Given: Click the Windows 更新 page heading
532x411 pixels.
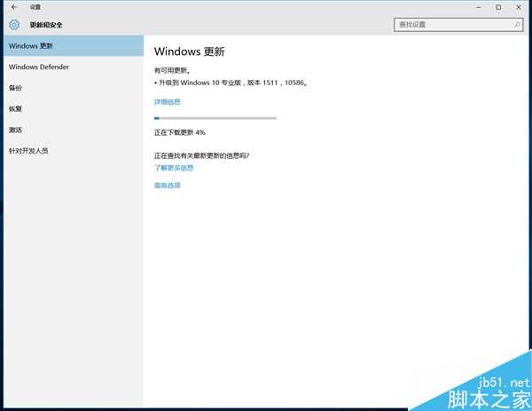Looking at the screenshot, I should click(190, 51).
